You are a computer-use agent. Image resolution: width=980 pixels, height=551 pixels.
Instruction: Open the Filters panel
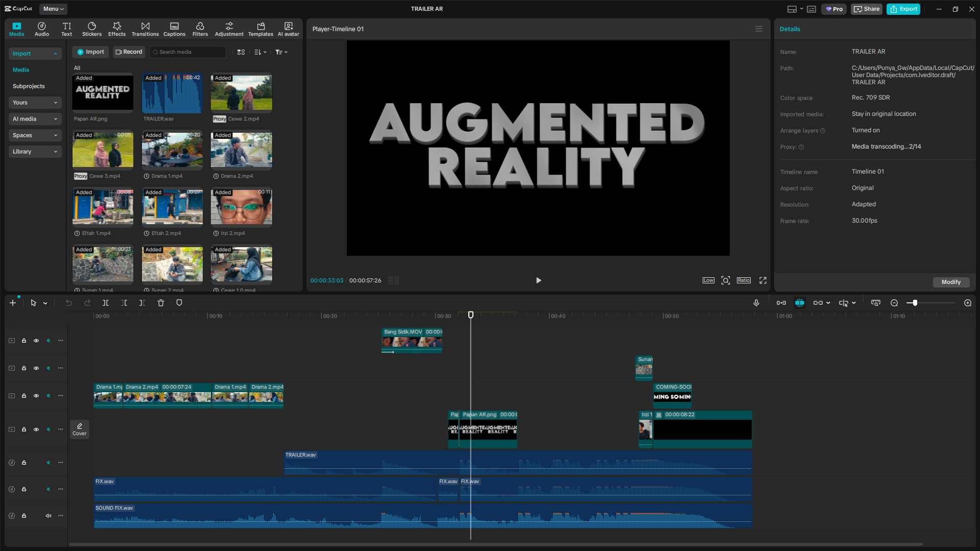200,29
